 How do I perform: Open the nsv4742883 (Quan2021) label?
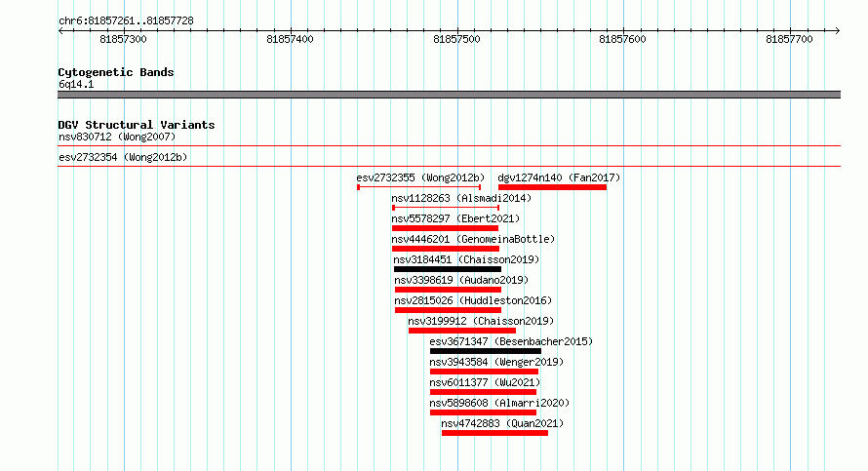pos(502,423)
